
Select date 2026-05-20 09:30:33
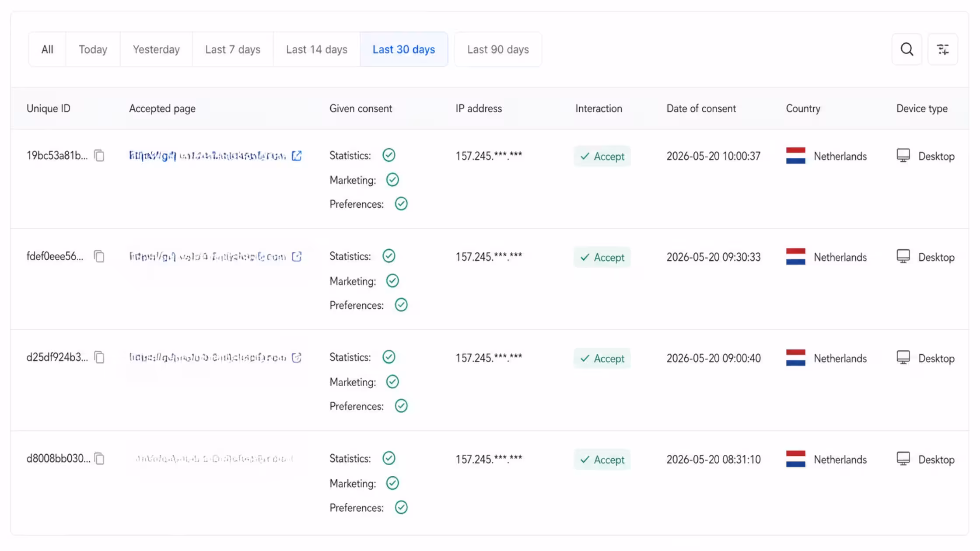click(x=714, y=257)
